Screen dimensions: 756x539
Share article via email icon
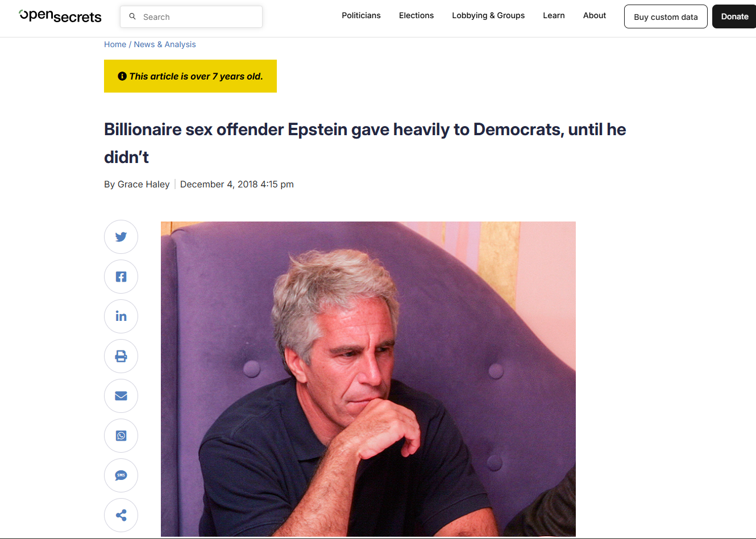[x=121, y=396]
